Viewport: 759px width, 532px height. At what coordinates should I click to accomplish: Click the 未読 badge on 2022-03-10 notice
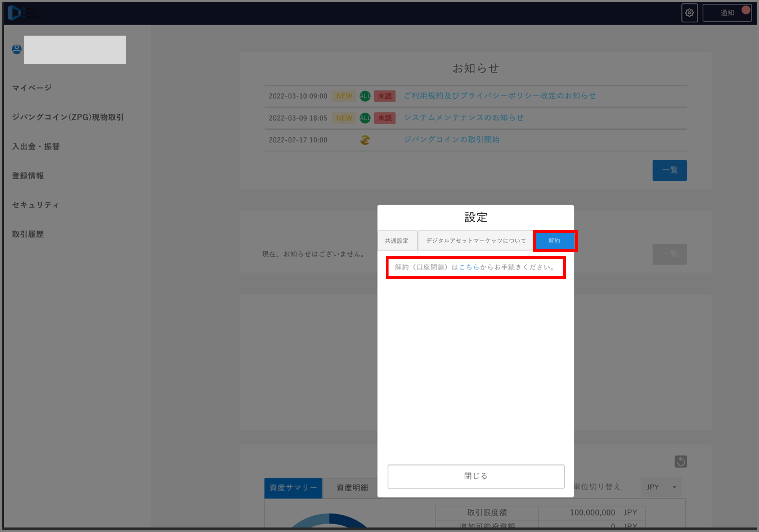click(x=385, y=96)
